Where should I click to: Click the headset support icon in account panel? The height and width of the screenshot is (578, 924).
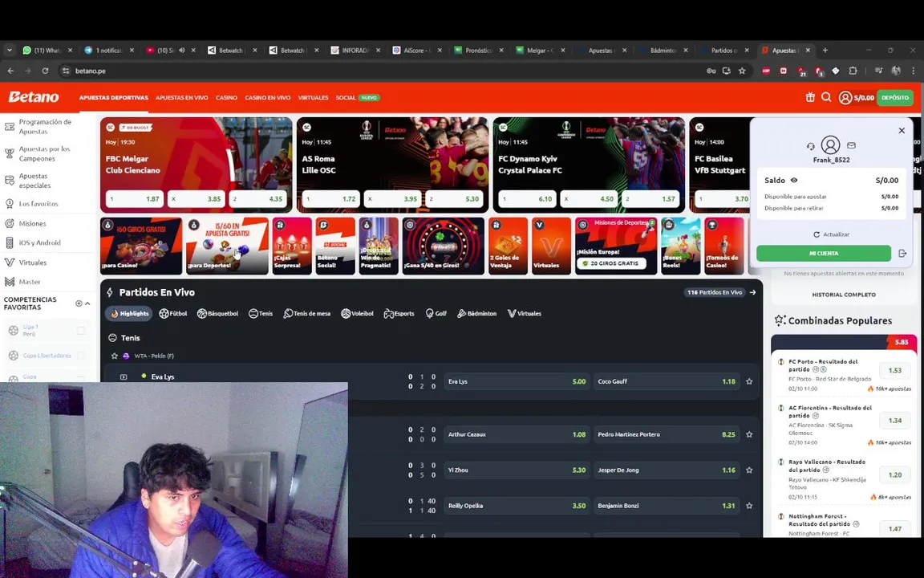tap(810, 146)
